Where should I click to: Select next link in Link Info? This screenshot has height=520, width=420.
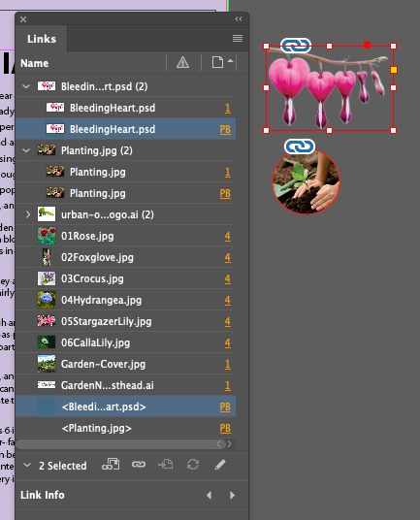click(x=232, y=495)
